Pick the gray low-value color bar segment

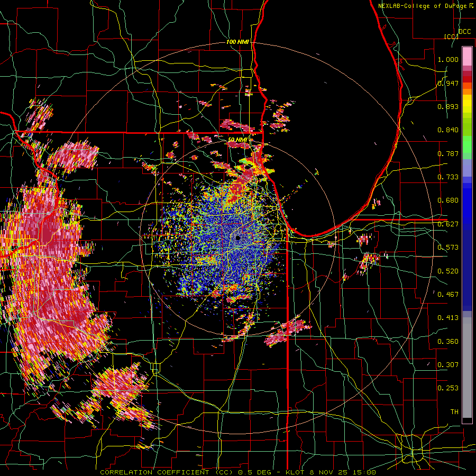467,368
